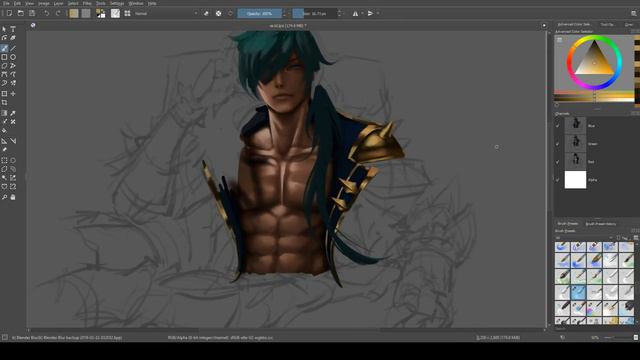Select the Bezier Curve tool
Image resolution: width=640 pixels, height=360 pixels.
click(4, 74)
